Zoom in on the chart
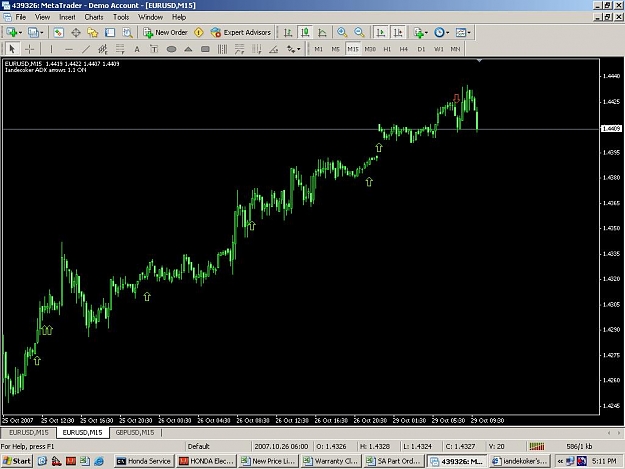Viewport: 625px width, 469px height. point(342,33)
